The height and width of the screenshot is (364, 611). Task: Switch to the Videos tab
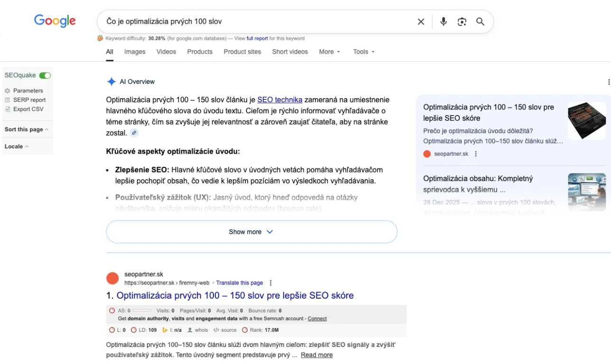tap(166, 52)
